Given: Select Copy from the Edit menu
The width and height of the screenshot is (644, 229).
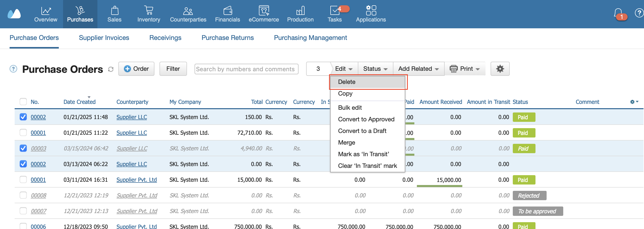Looking at the screenshot, I should pyautogui.click(x=368, y=94).
